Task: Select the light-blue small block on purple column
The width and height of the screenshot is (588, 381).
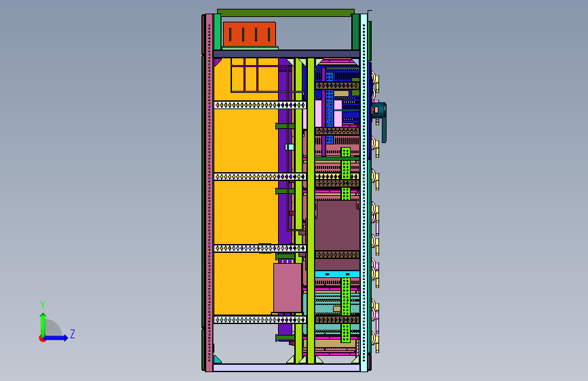Action: pyautogui.click(x=290, y=147)
